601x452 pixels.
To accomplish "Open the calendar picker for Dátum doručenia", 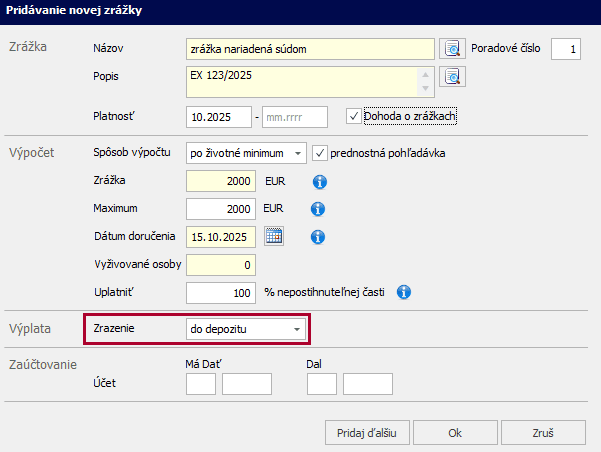I will click(273, 237).
